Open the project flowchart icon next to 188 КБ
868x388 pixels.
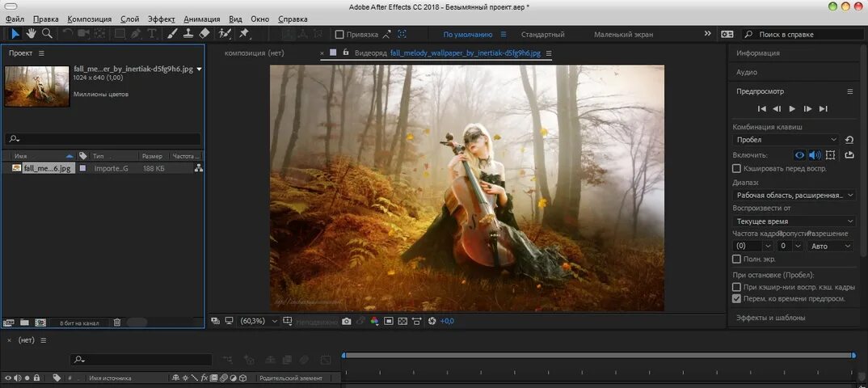198,168
